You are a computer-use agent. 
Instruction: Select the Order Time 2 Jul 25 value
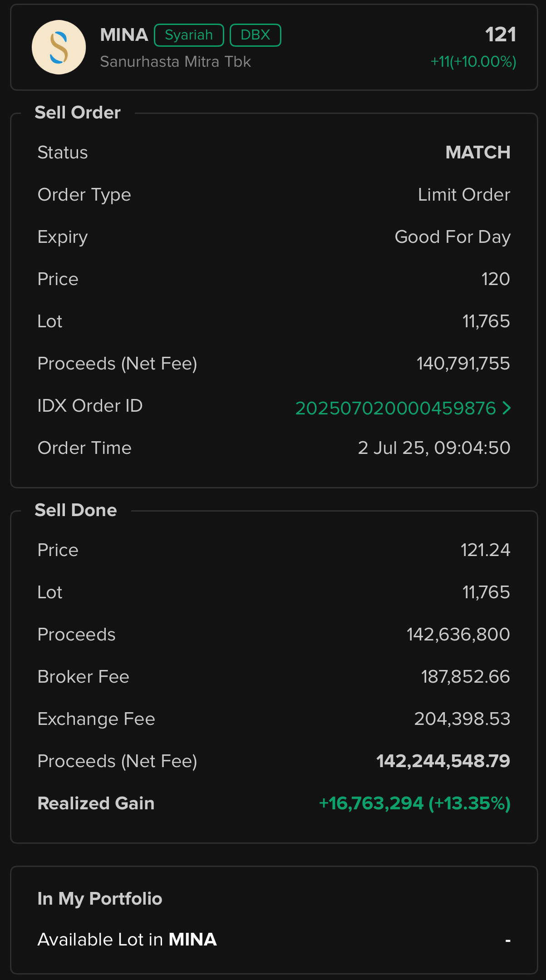pyautogui.click(x=434, y=448)
